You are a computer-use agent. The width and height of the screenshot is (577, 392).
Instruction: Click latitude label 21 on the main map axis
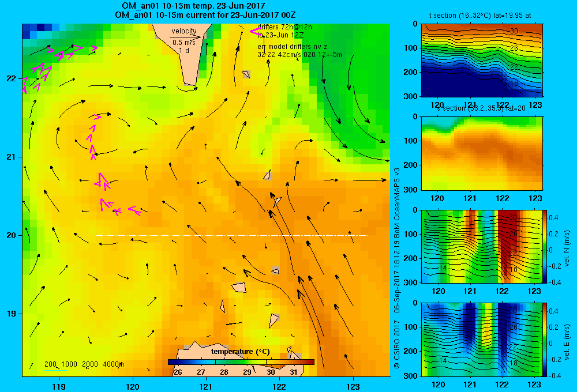tap(11, 157)
